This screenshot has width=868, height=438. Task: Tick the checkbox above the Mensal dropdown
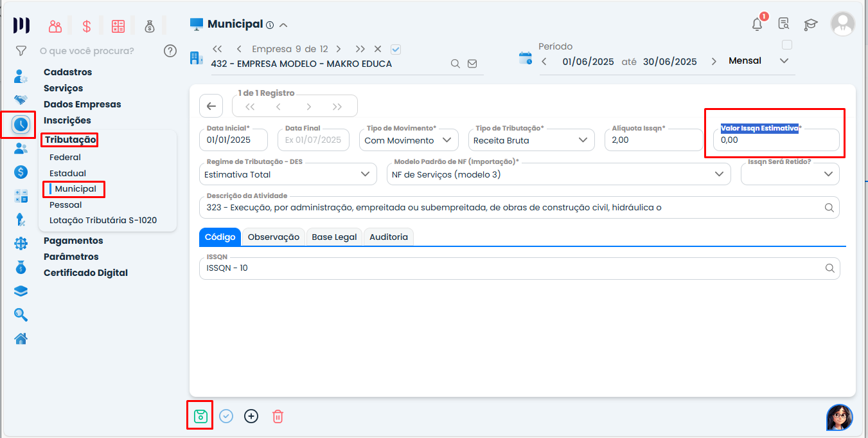787,45
